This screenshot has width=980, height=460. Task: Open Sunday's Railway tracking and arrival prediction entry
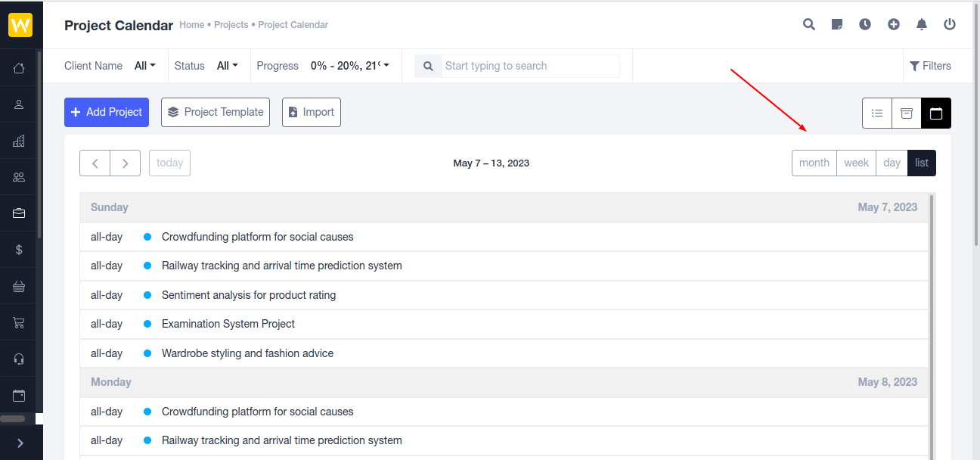[x=282, y=266]
